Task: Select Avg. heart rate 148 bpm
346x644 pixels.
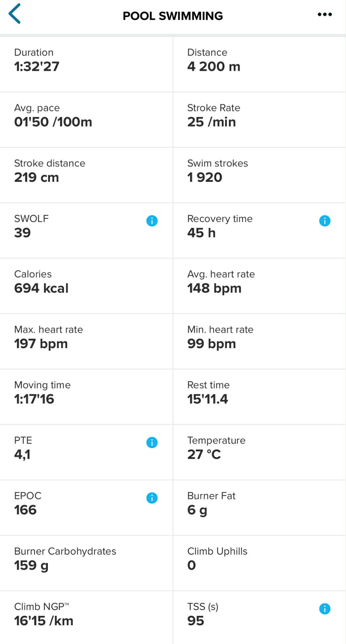Action: pos(259,286)
